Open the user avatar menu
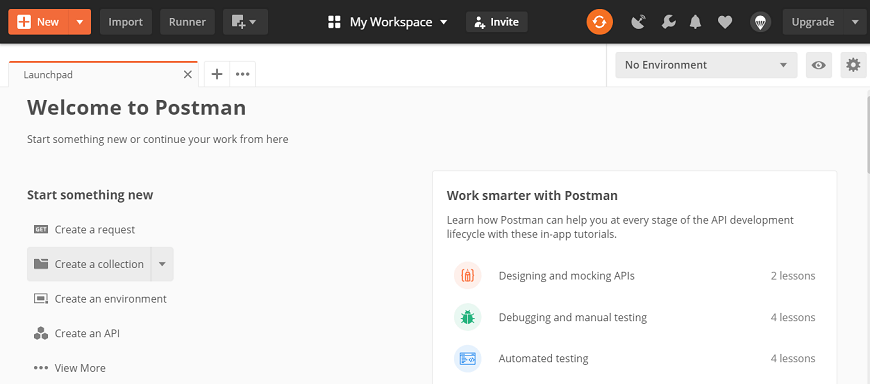 [x=760, y=22]
